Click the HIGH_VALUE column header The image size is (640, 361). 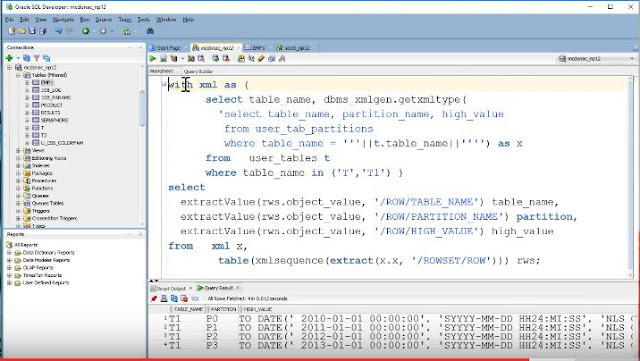tap(258, 309)
